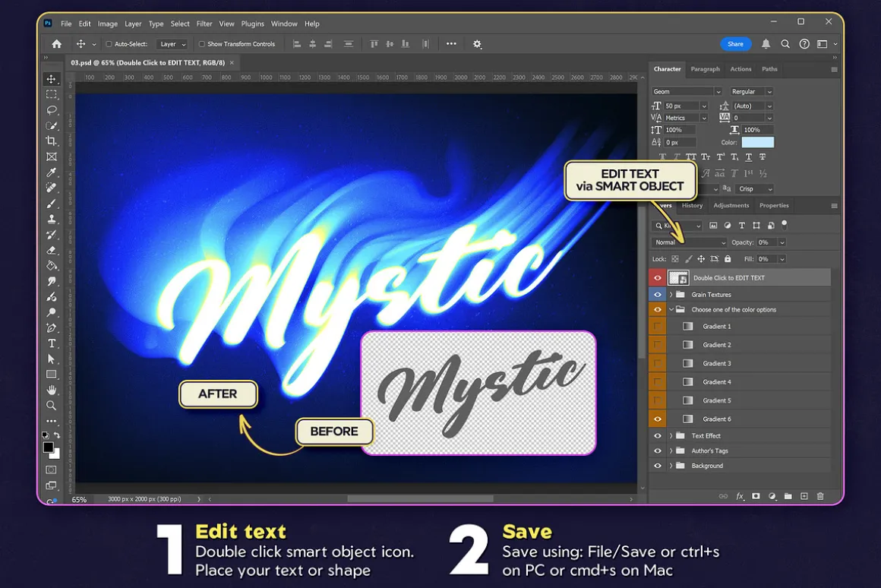The width and height of the screenshot is (881, 588).
Task: Select the Eraser tool
Action: coord(52,250)
